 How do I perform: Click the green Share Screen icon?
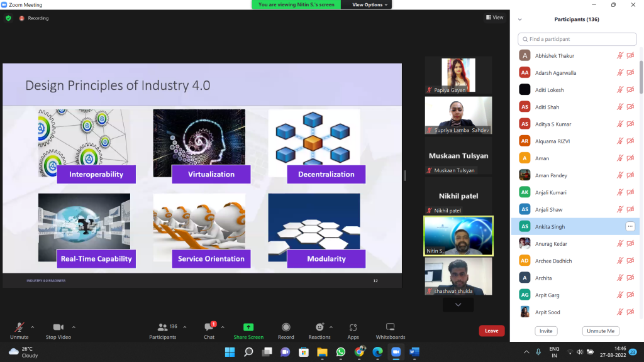[248, 327]
